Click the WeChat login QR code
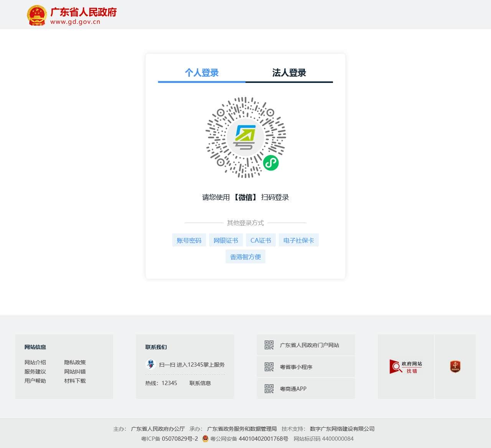Screen dimensions: 491x448 click(245, 137)
